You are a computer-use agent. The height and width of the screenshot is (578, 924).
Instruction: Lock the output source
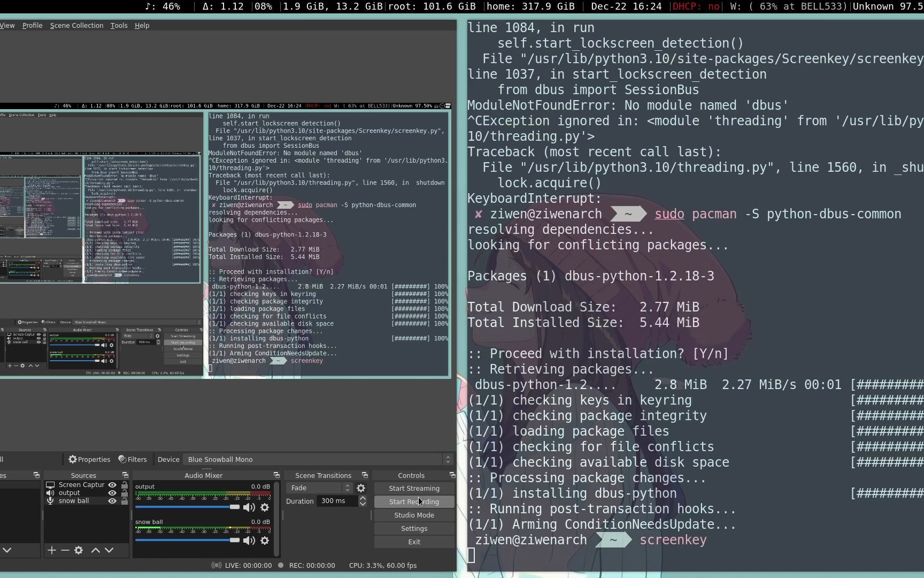click(x=125, y=493)
